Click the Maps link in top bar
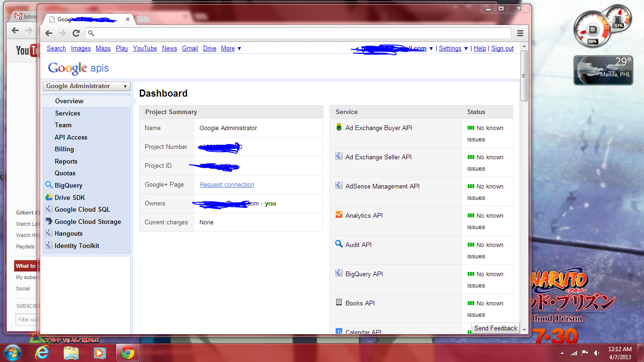This screenshot has height=362, width=644. pyautogui.click(x=103, y=49)
